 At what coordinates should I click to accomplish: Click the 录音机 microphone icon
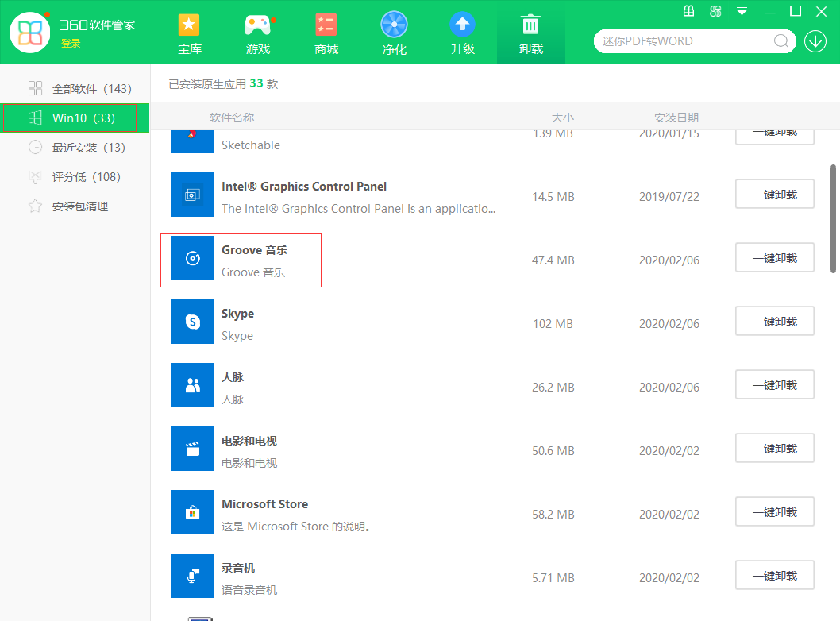point(192,576)
